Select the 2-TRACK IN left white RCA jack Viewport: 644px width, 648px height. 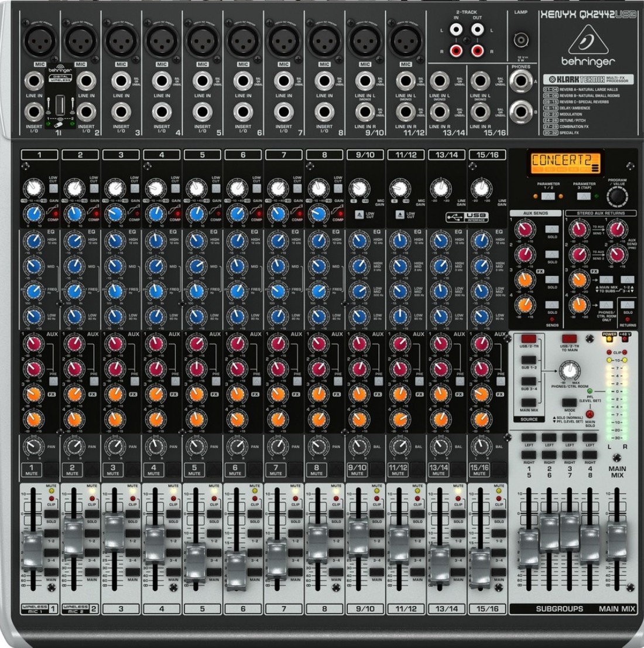coord(456,30)
